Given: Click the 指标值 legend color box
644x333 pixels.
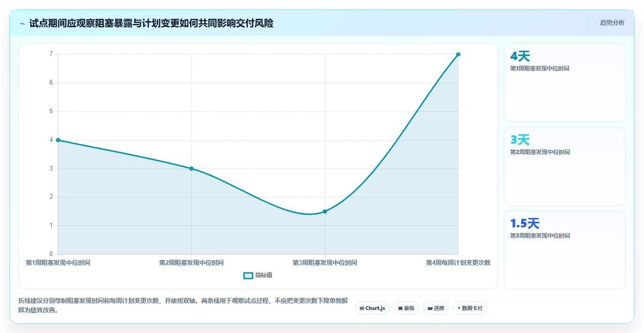Looking at the screenshot, I should click(x=248, y=275).
